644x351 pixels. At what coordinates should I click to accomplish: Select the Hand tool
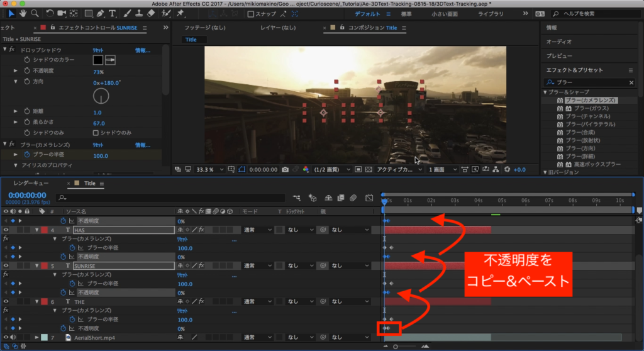click(x=23, y=14)
